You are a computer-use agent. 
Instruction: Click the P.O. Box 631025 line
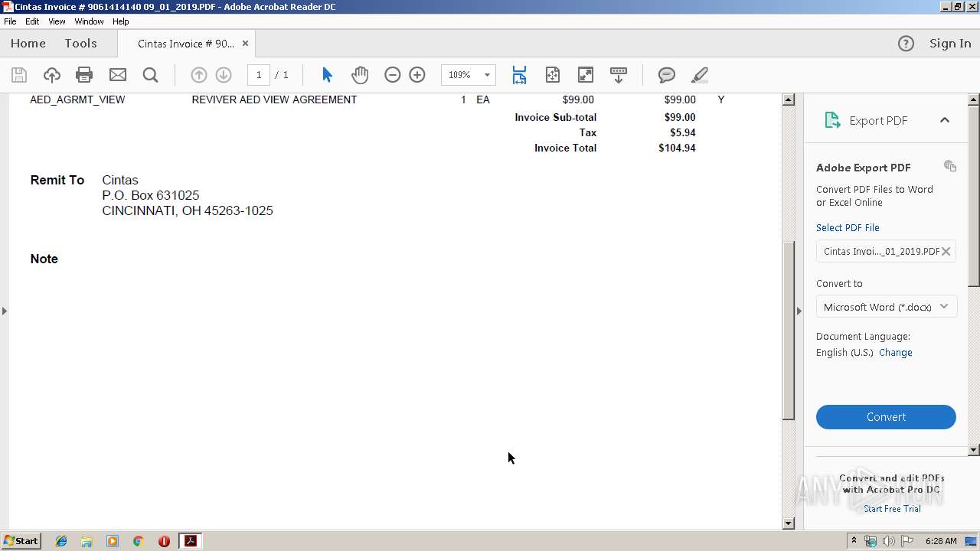click(x=151, y=196)
